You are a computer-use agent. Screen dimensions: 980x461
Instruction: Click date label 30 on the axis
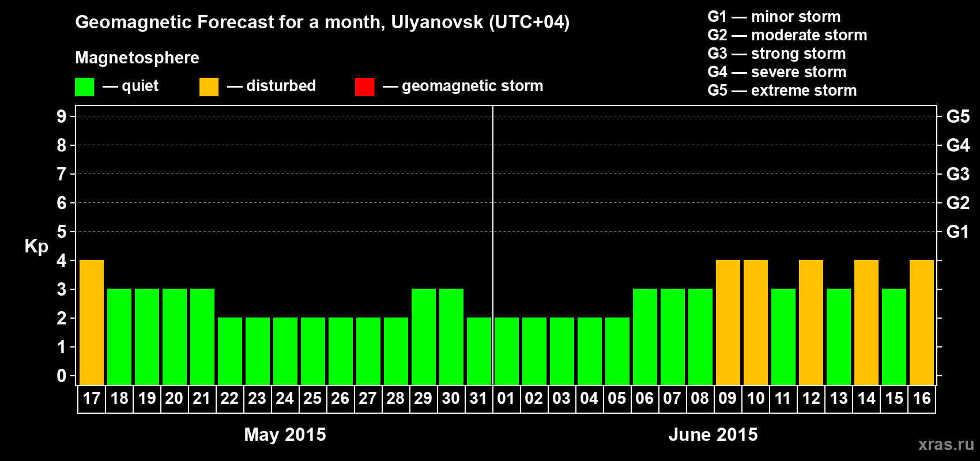[x=451, y=399]
